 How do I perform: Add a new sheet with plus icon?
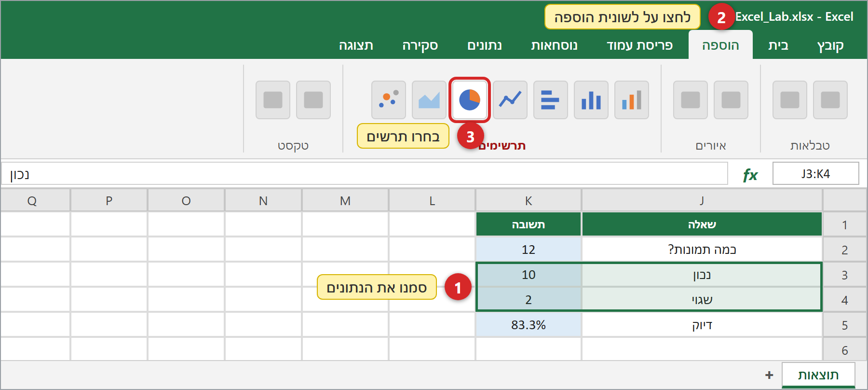tap(769, 375)
